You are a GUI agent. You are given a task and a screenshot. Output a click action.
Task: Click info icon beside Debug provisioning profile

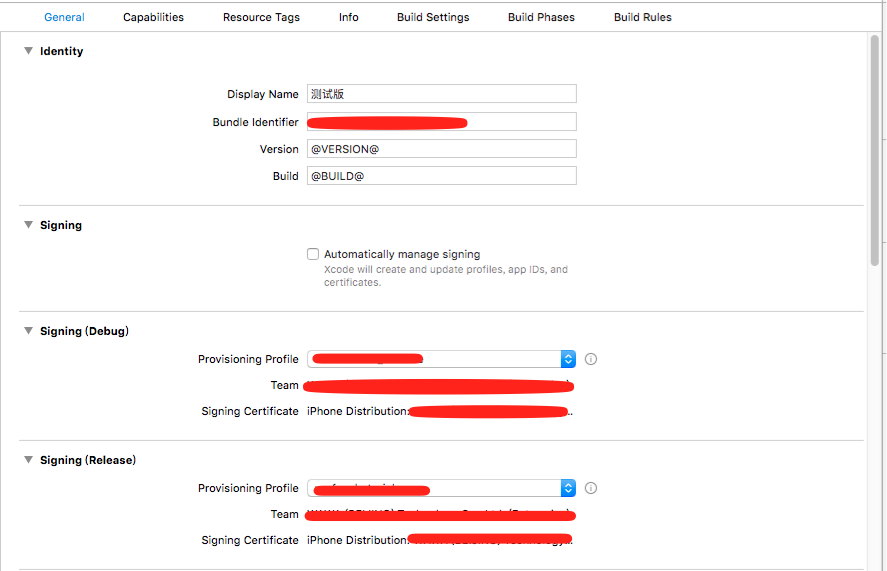pyautogui.click(x=591, y=359)
